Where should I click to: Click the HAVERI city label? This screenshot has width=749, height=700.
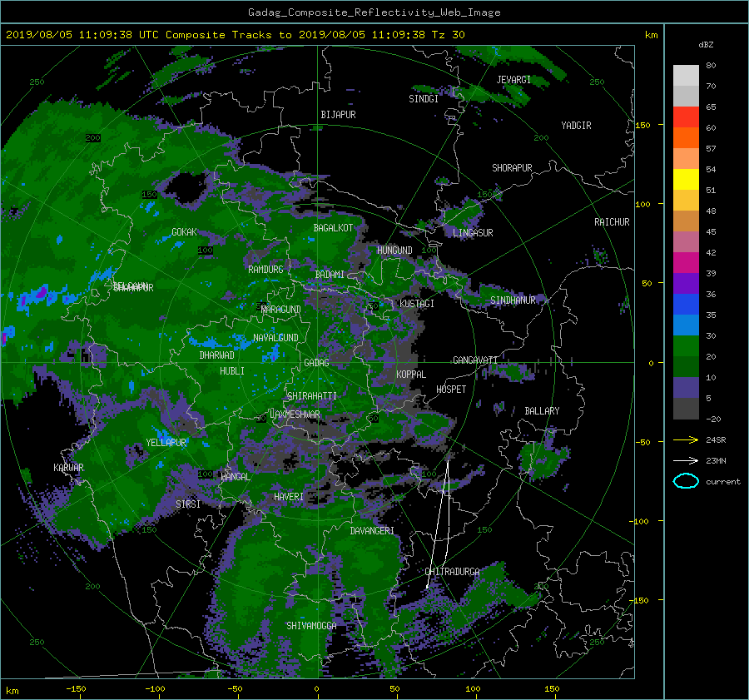(289, 497)
